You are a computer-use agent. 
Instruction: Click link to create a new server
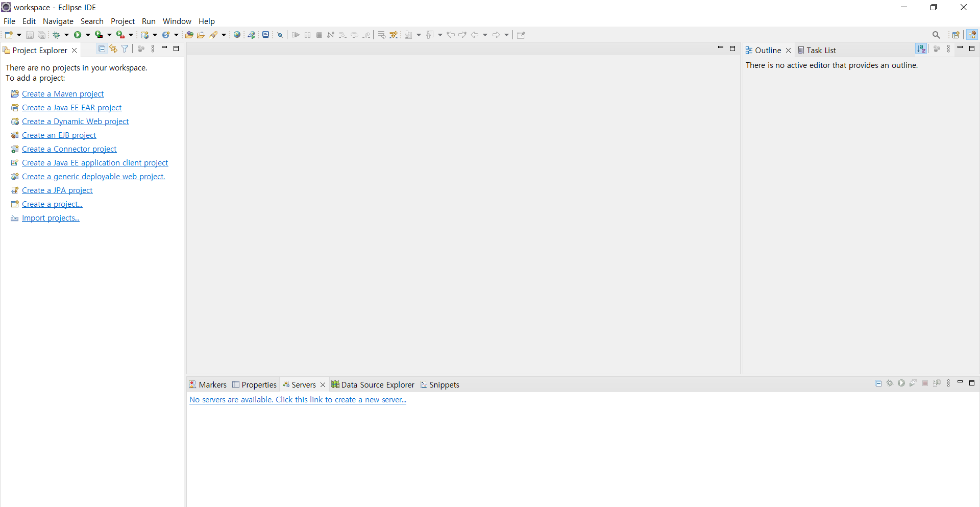(298, 399)
